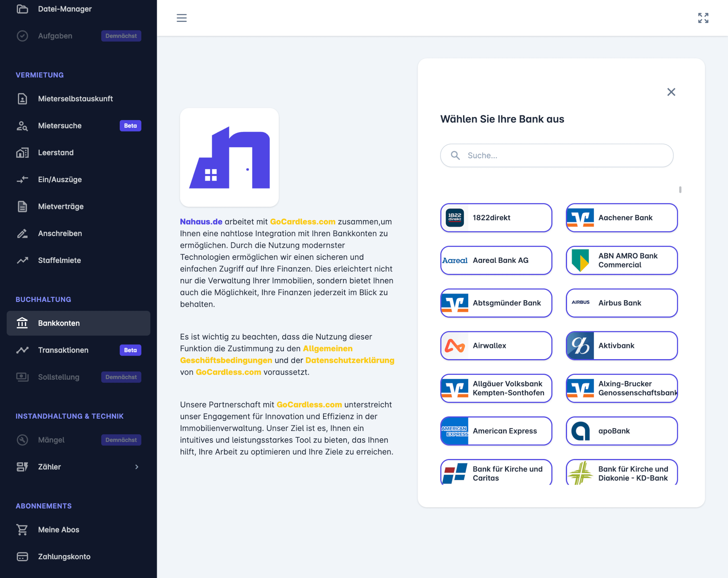Image resolution: width=728 pixels, height=578 pixels.
Task: Click the Ein/Auszüge arrows icon
Action: click(x=22, y=180)
